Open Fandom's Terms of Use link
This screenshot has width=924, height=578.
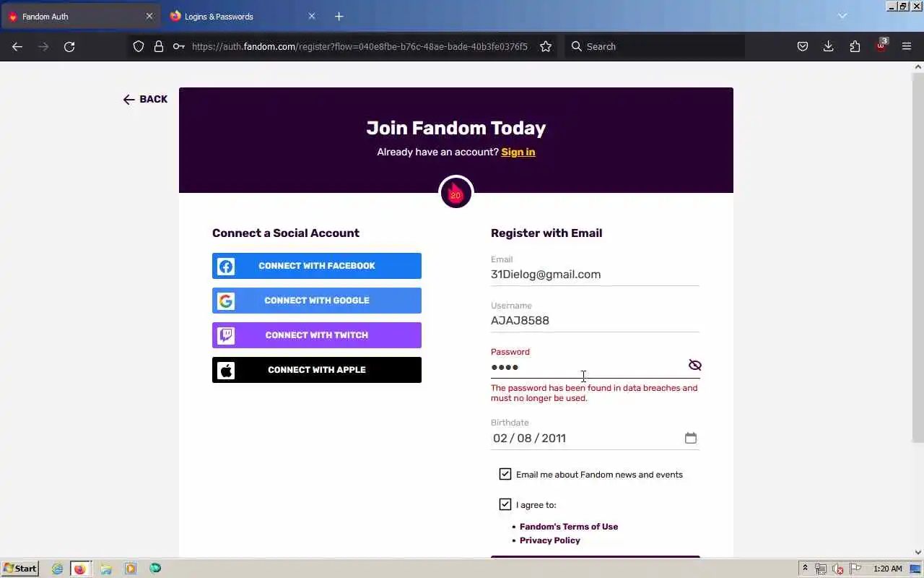569,527
